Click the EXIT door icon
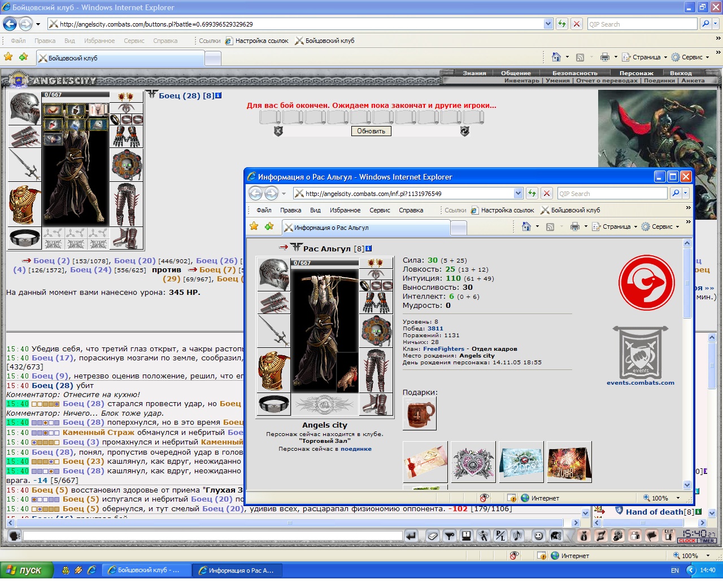Screen dimensions: 723x588 coord(669,535)
